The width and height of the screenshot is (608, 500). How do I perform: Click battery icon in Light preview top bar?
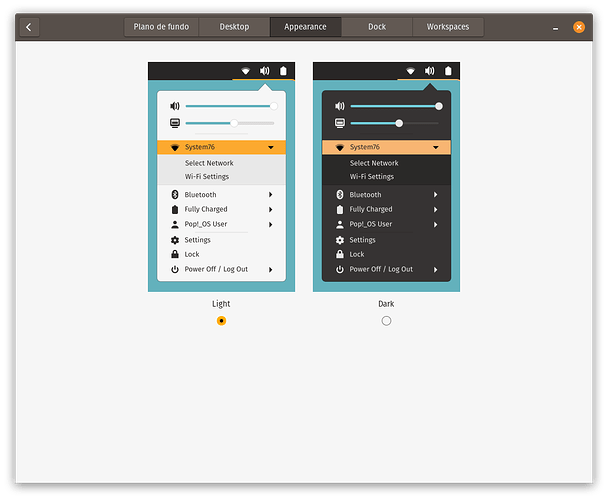coord(283,71)
